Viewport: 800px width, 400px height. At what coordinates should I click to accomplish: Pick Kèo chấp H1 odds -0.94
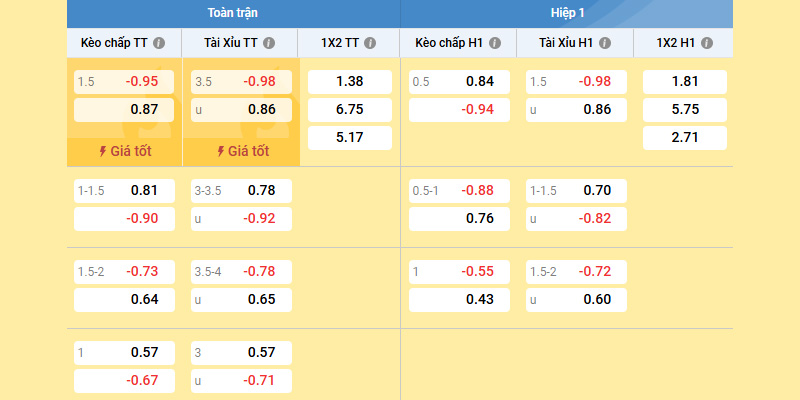click(x=459, y=110)
